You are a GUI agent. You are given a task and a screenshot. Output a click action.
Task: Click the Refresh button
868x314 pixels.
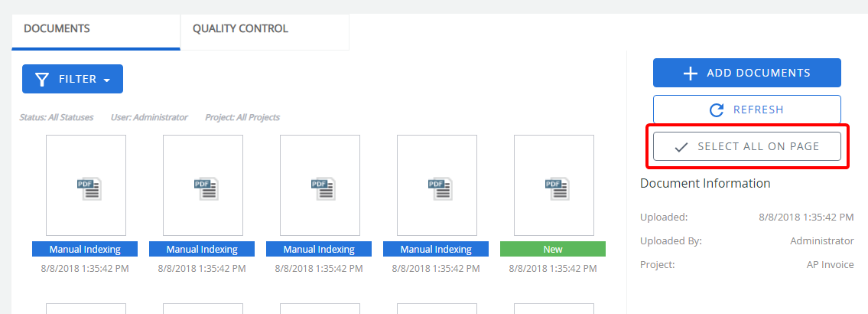746,110
